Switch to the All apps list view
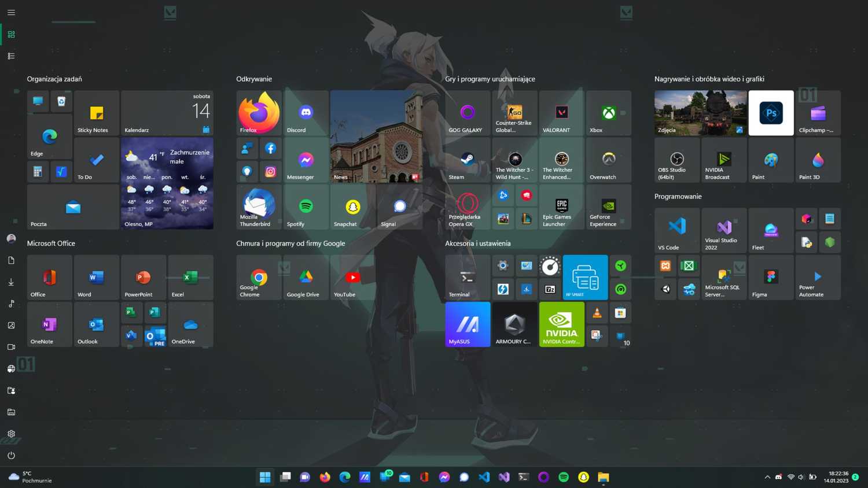Viewport: 868px width, 488px height. click(x=11, y=56)
